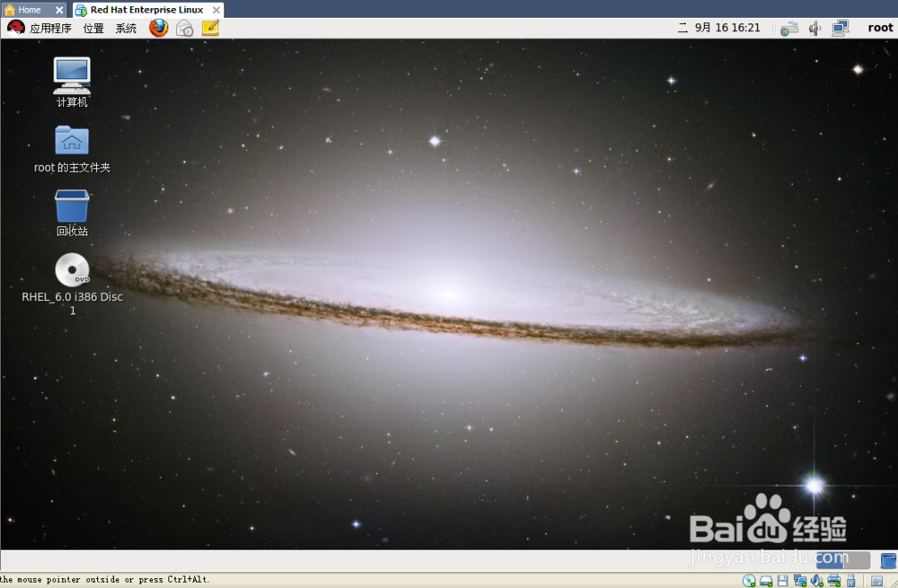The width and height of the screenshot is (898, 588).
Task: Click trash applet in bottom panel
Action: [x=888, y=560]
